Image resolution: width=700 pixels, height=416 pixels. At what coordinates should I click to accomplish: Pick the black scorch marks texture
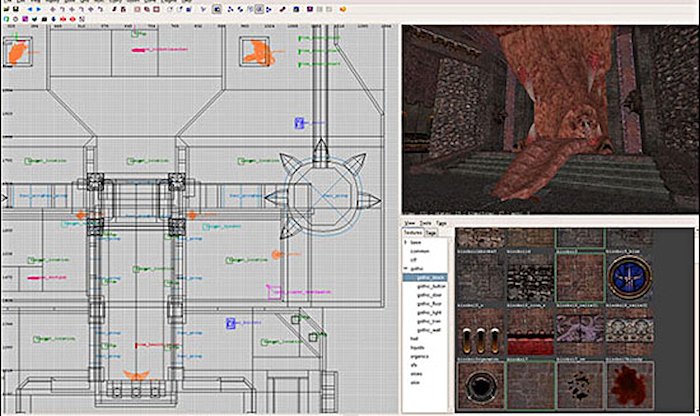coord(580,386)
